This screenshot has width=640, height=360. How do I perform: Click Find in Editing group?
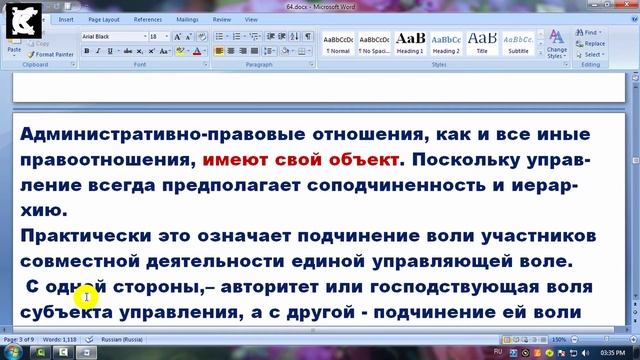click(589, 32)
